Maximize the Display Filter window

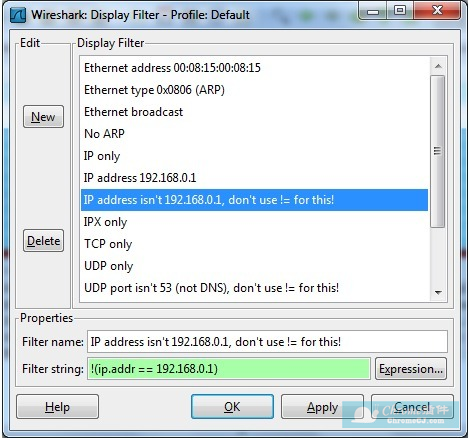(x=400, y=11)
